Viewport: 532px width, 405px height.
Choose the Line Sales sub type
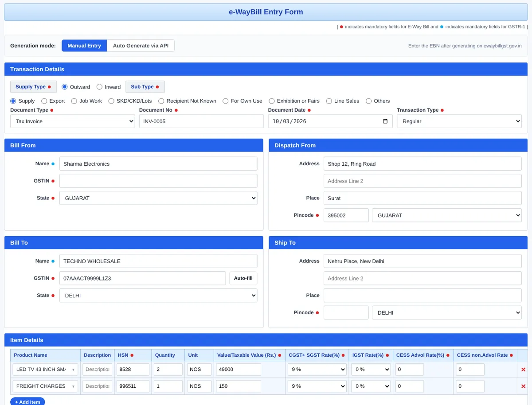(329, 101)
